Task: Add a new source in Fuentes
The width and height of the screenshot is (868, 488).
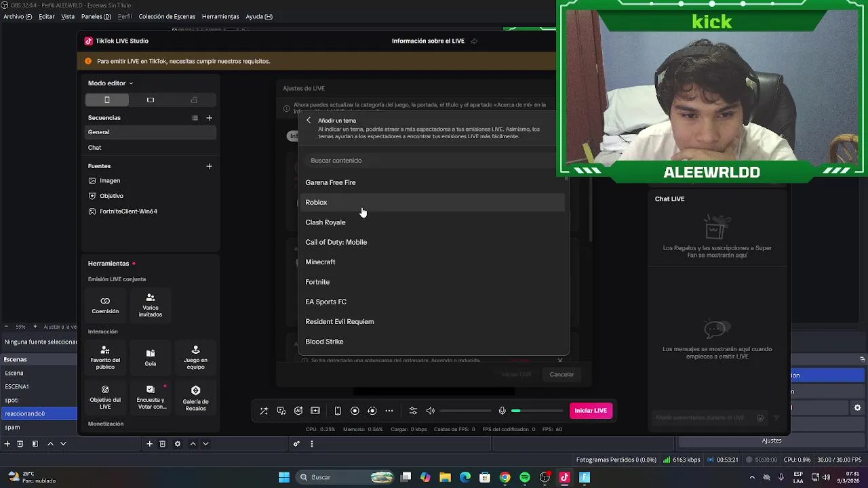Action: pos(209,166)
